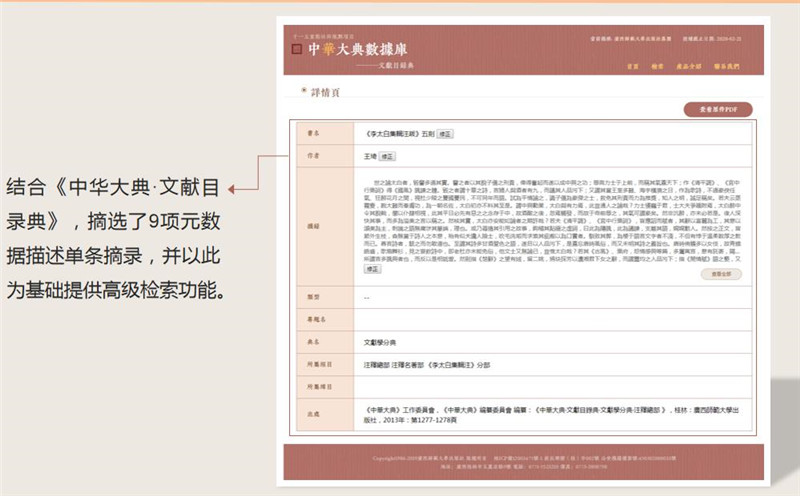This screenshot has width=800, height=496.
Task: Open the 产品介绍 navigation item
Action: (x=692, y=66)
